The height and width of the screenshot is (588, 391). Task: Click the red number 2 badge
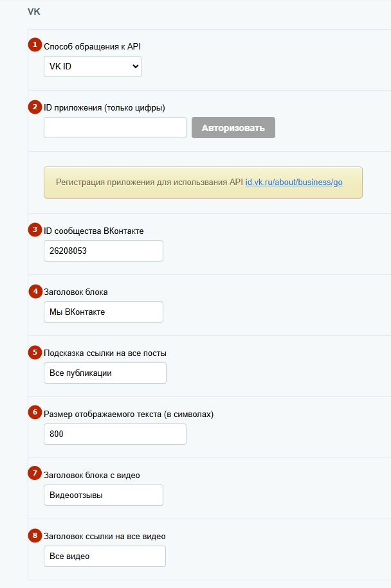click(35, 107)
